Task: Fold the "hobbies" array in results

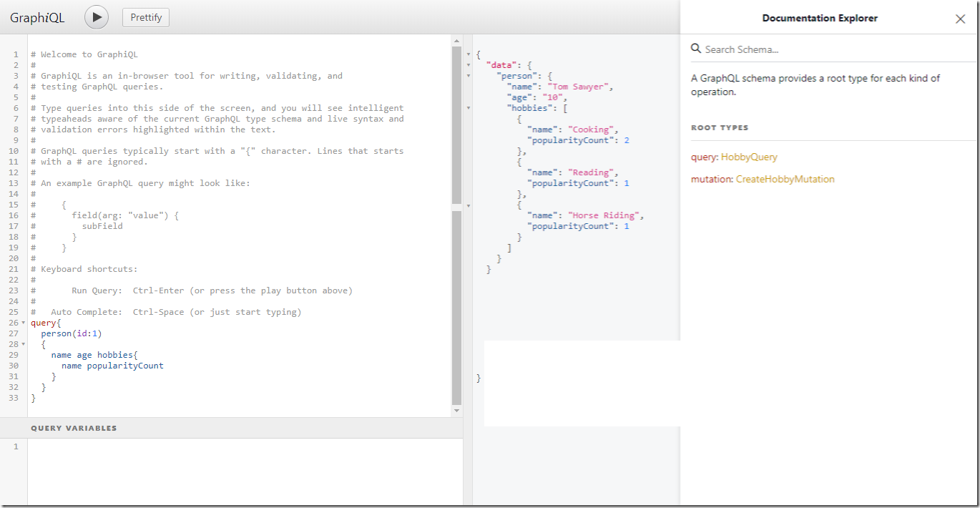Action: pos(469,108)
